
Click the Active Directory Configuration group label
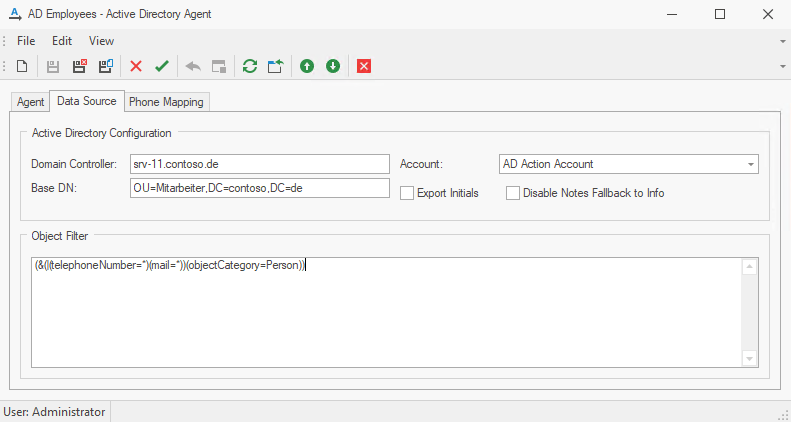101,133
